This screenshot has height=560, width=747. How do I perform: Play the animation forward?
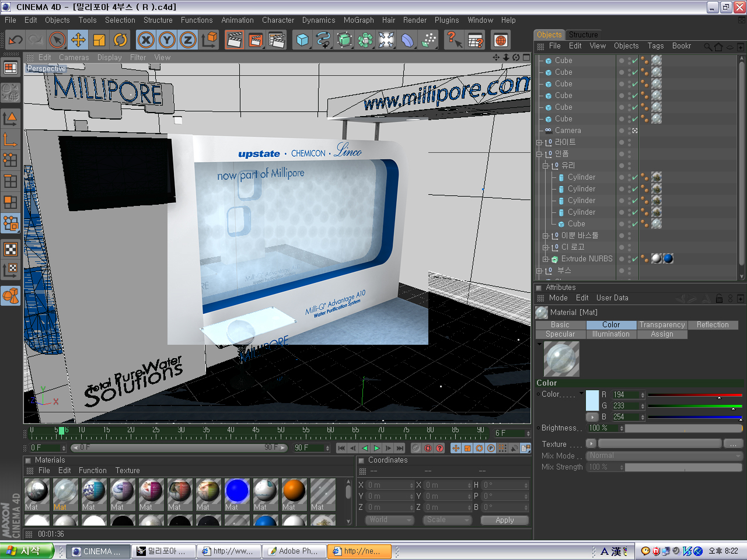(376, 448)
